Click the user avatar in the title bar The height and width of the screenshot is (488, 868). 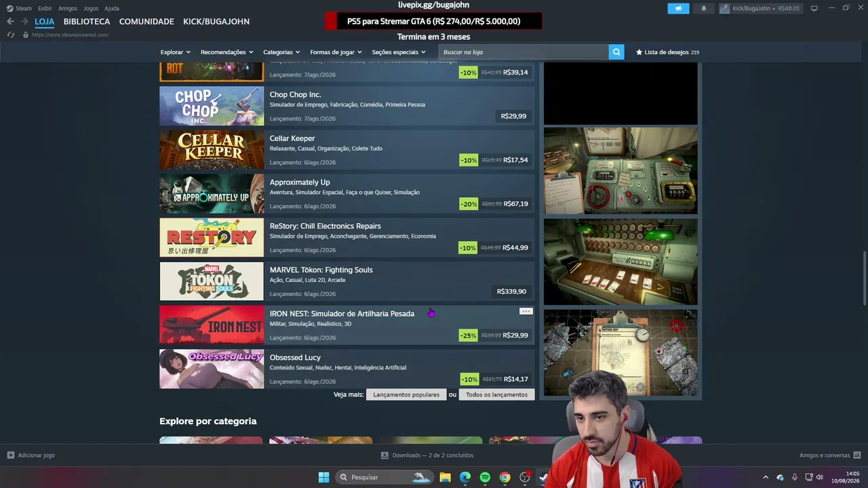(x=724, y=8)
